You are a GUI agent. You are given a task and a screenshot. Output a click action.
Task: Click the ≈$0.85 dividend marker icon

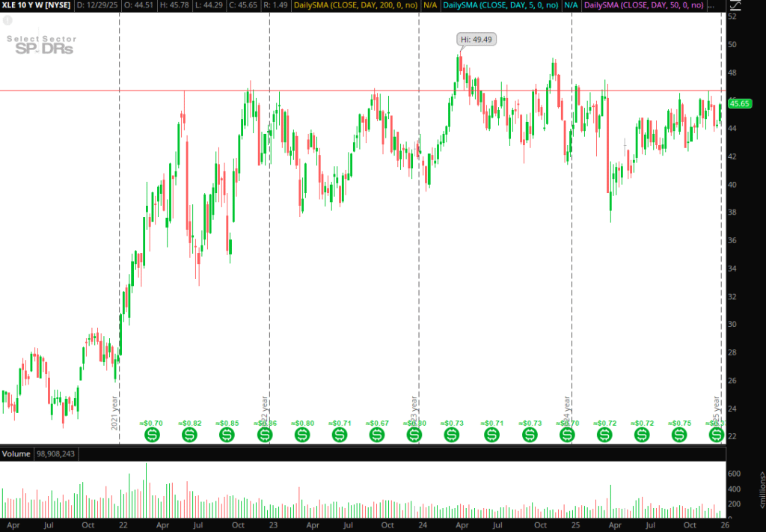point(227,434)
